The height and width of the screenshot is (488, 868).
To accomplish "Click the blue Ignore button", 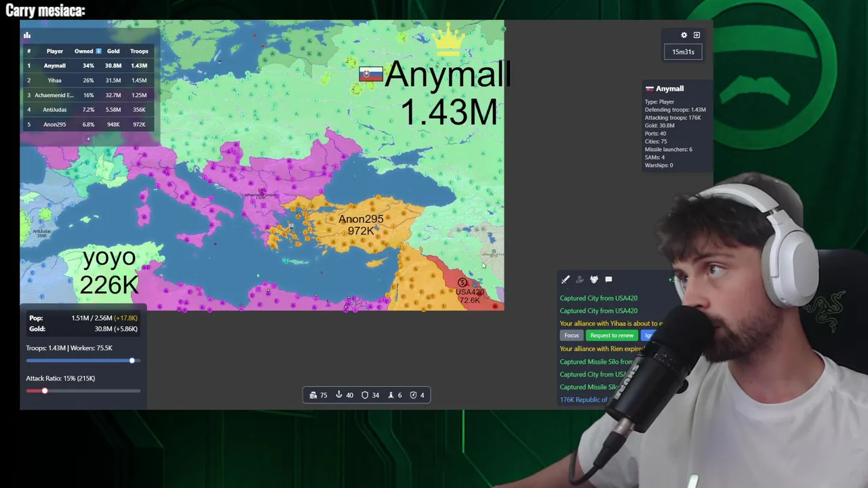I will (648, 335).
